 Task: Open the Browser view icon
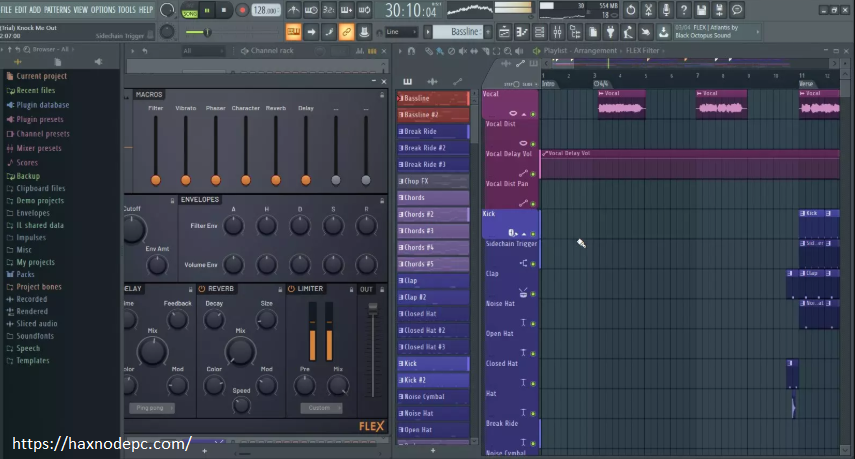click(575, 32)
